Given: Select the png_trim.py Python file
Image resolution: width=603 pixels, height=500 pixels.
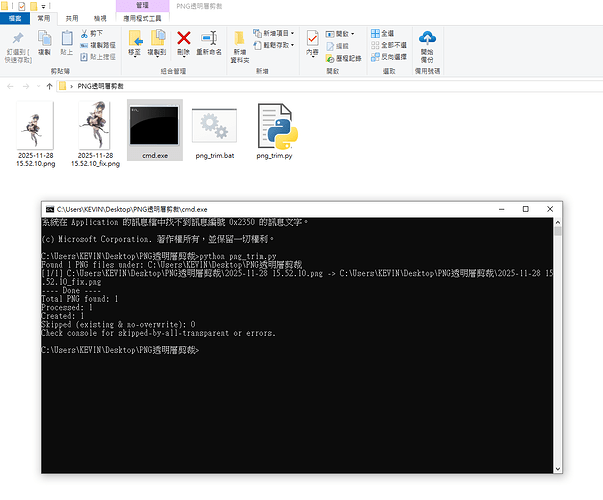Looking at the screenshot, I should pyautogui.click(x=274, y=130).
